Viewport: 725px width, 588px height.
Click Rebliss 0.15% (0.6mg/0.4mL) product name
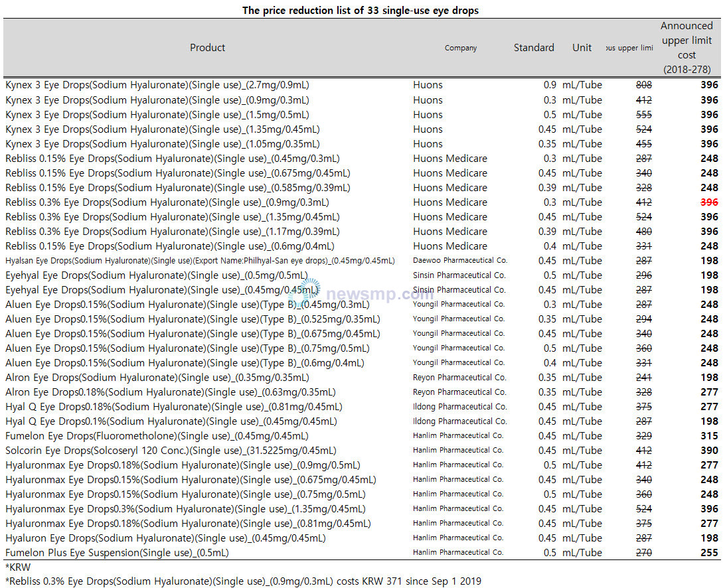point(170,246)
